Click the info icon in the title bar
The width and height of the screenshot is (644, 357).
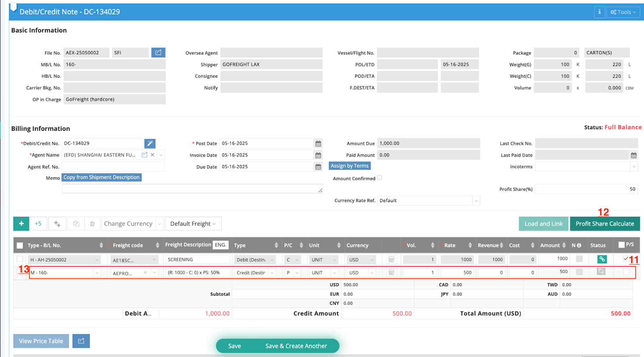[x=599, y=12]
